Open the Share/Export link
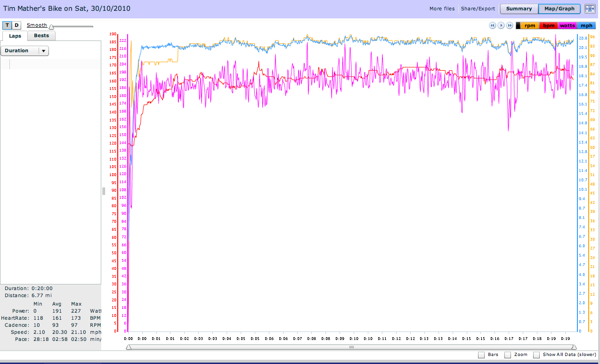This screenshot has height=364, width=600. tap(478, 8)
